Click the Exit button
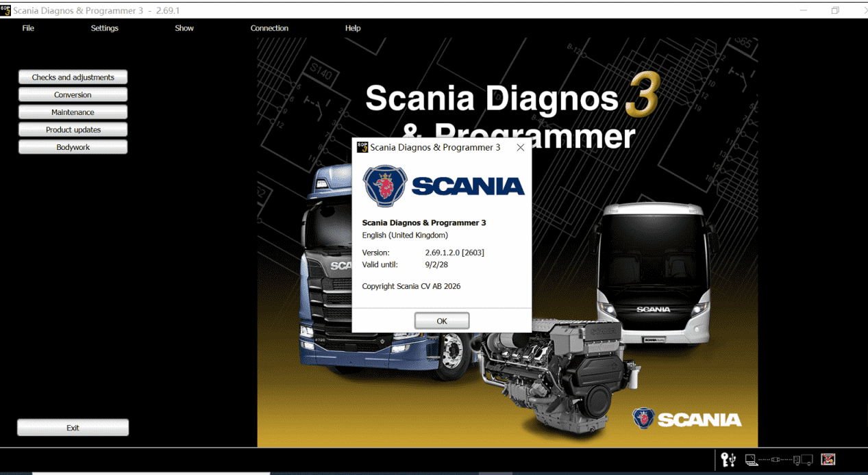Screen dimensions: 868x475 point(73,428)
